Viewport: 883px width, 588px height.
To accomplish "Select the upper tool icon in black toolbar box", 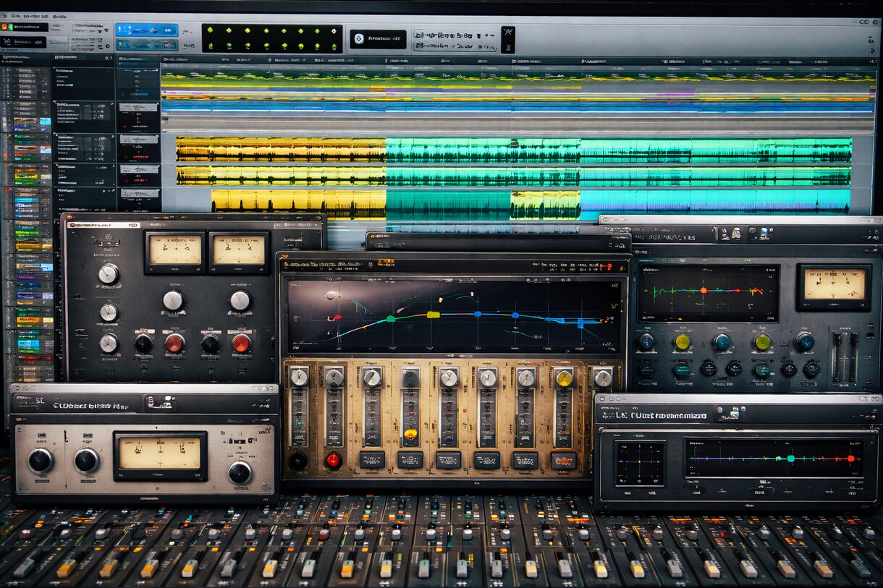I will [x=508, y=33].
